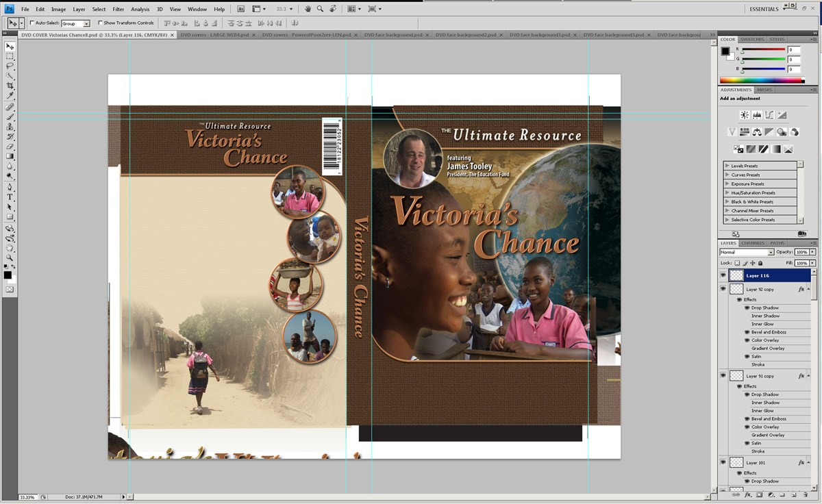Image resolution: width=822 pixels, height=504 pixels.
Task: Switch to the Swatches tab
Action: coord(751,40)
